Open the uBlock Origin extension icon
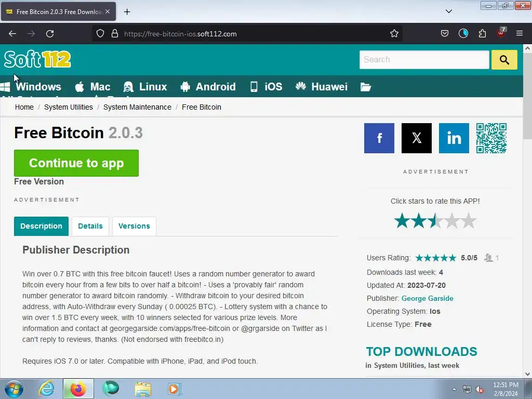Screen dimensions: 532x399 coord(501,33)
